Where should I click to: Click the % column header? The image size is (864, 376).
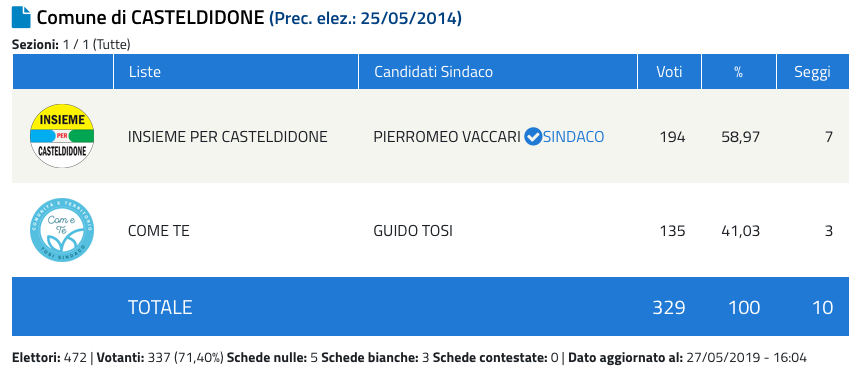pos(739,72)
